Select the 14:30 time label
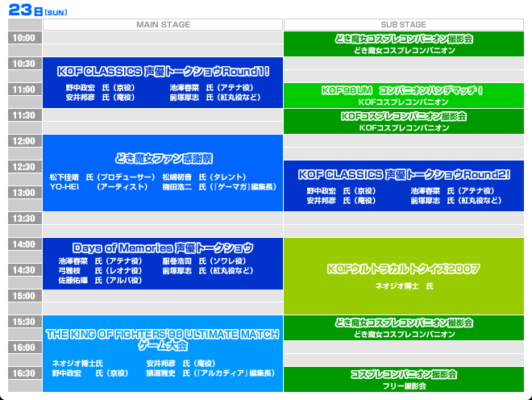This screenshot has width=532, height=400. tap(25, 270)
